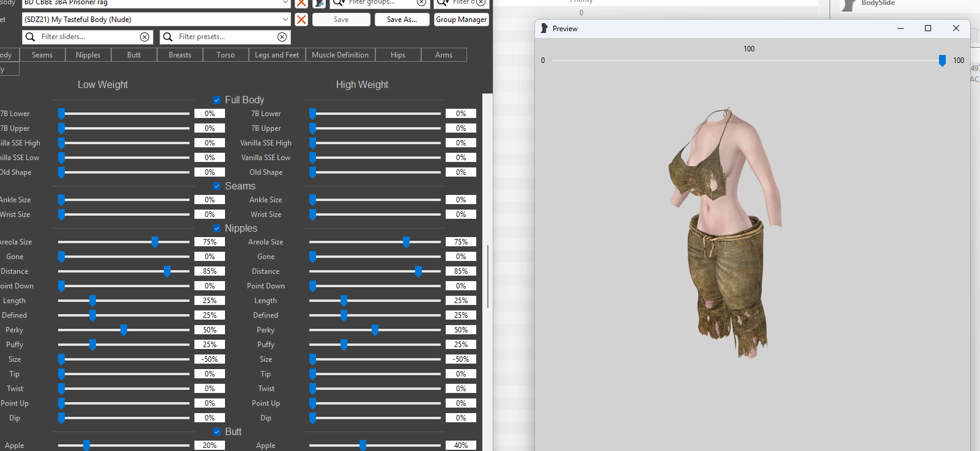Toggle the Butt category checkbox
The image size is (980, 451).
(217, 431)
